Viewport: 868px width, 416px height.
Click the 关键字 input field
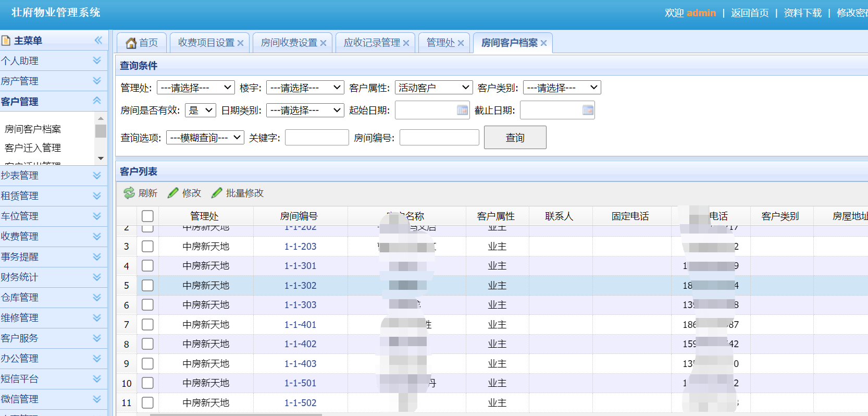pos(317,138)
